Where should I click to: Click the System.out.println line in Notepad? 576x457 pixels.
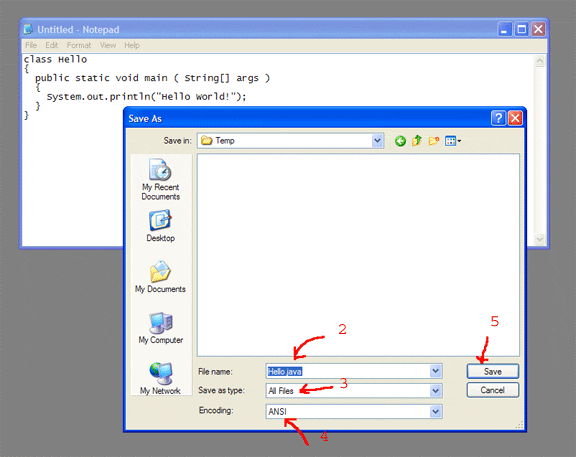[x=147, y=97]
